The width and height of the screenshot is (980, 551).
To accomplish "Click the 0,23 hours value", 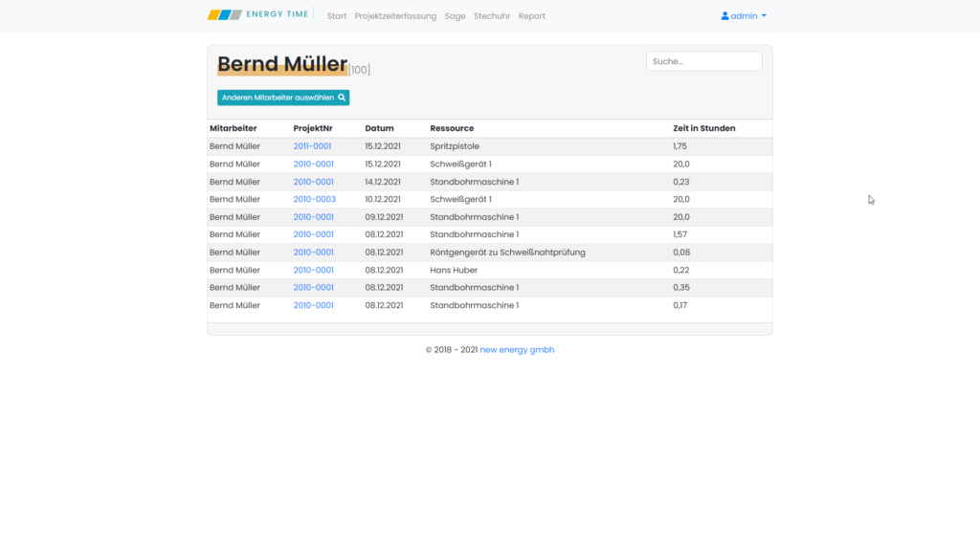I will coord(681,182).
